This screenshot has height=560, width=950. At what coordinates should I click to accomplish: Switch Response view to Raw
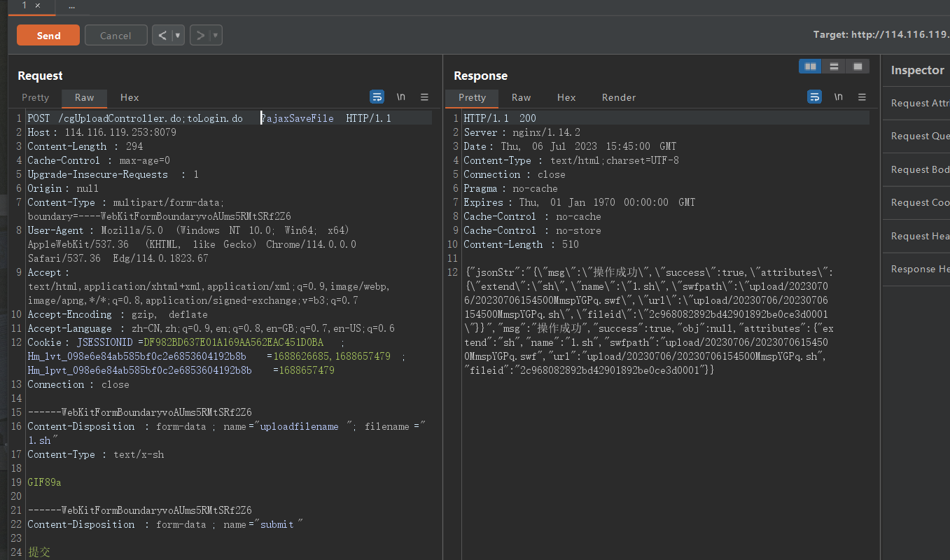coord(522,97)
